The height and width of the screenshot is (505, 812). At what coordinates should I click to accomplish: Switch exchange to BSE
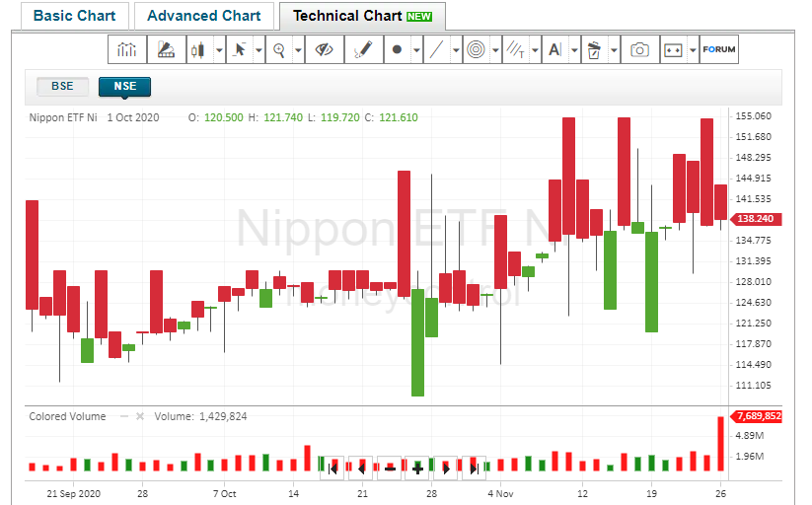point(63,86)
